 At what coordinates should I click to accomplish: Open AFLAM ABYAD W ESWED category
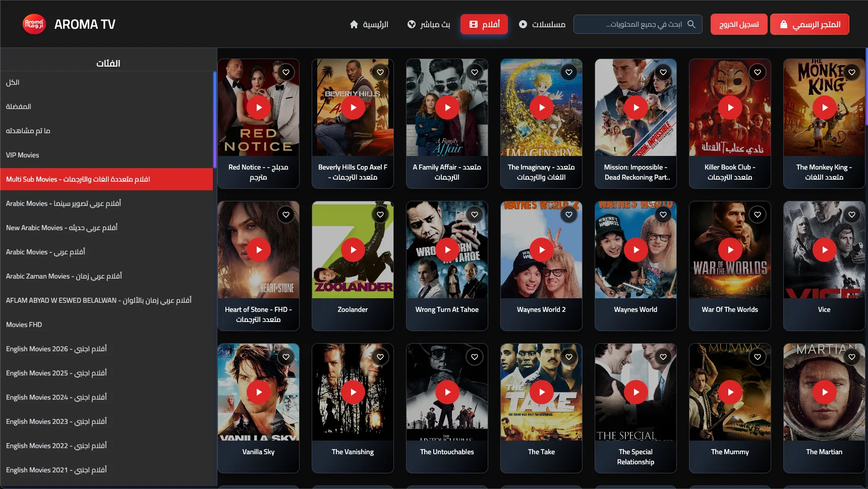click(106, 301)
